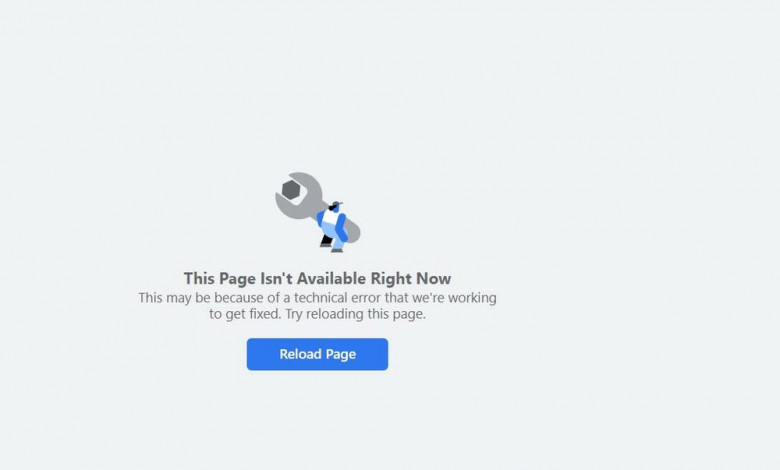Click the rounded handle end of the wrench
This screenshot has height=470, width=780.
tap(352, 232)
